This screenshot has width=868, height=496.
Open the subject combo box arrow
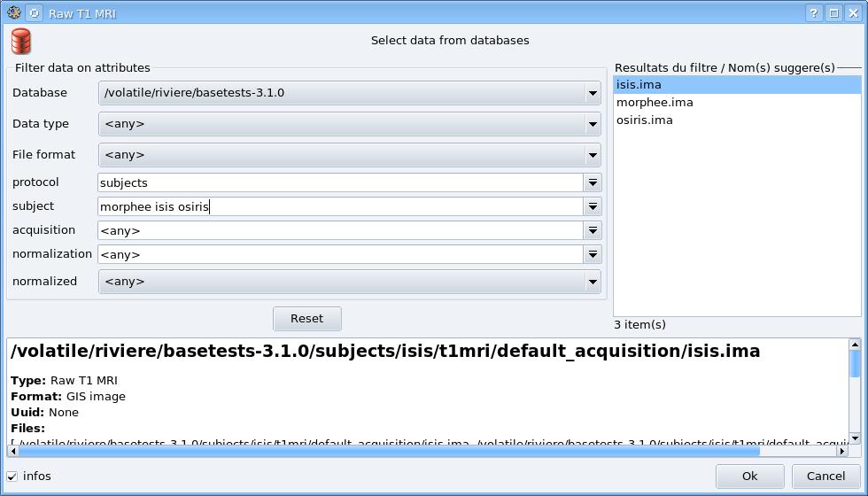[x=593, y=206]
